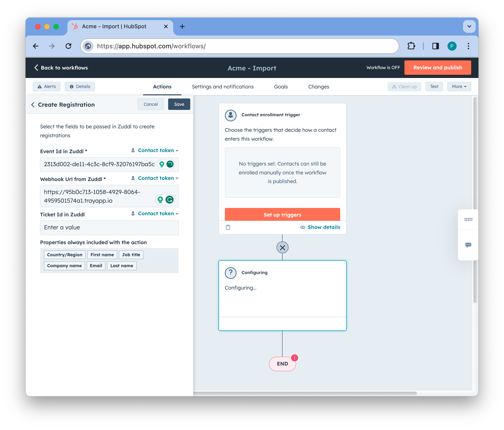
Task: Click the Country/Region property tag
Action: 65,255
